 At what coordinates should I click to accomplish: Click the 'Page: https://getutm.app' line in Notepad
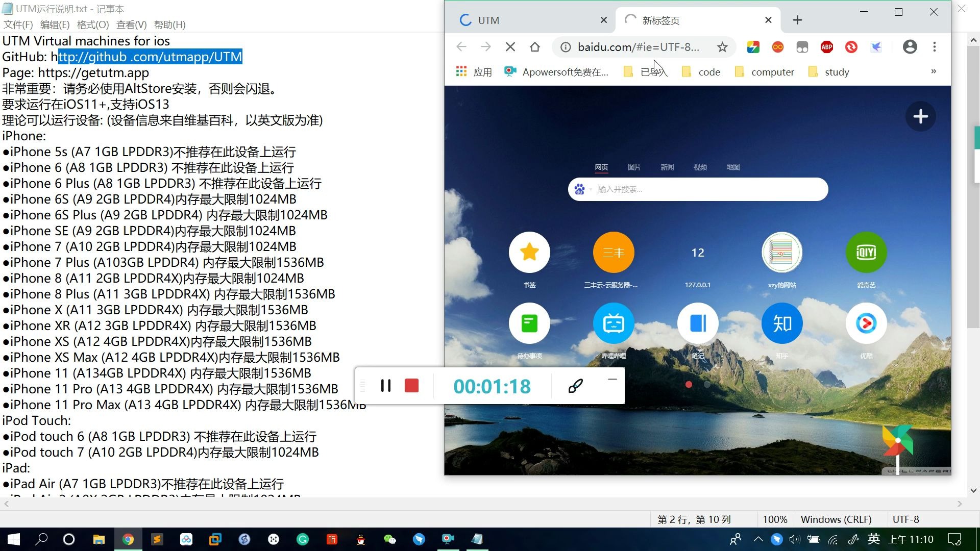tap(76, 72)
